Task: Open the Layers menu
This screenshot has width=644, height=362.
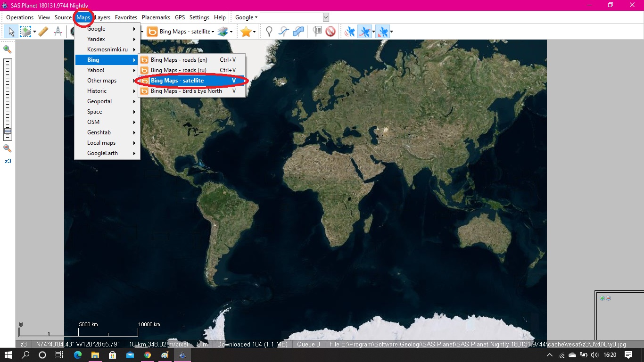Action: pyautogui.click(x=102, y=17)
